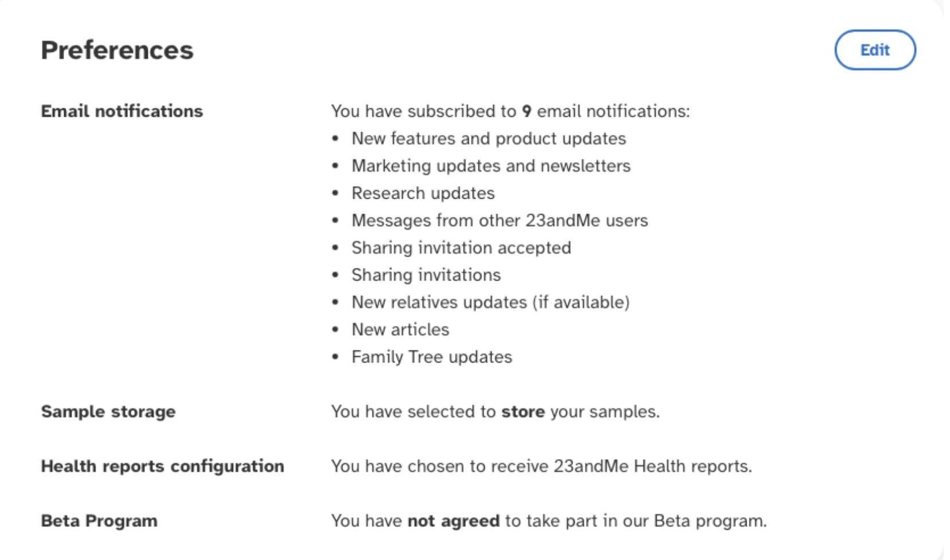
Task: Click the Research updates list item
Action: 423,194
